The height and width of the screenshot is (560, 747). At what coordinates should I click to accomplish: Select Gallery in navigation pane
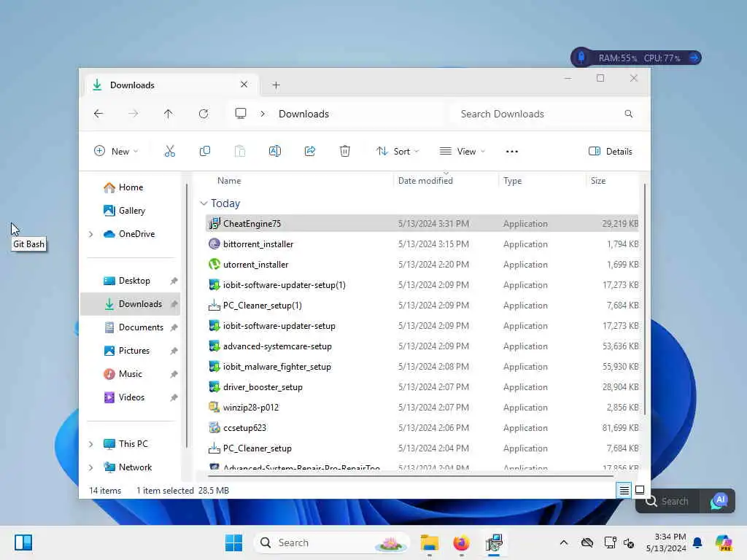131,211
